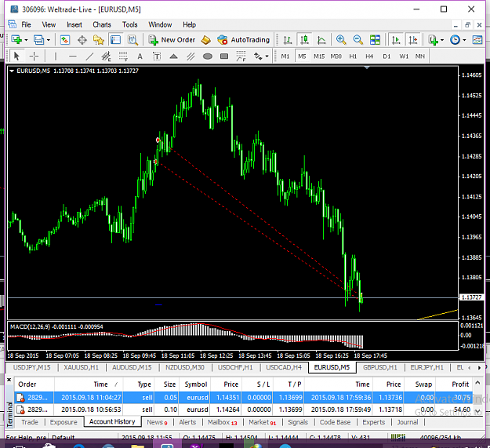
Task: Open the News terminal tab
Action: pos(157,422)
